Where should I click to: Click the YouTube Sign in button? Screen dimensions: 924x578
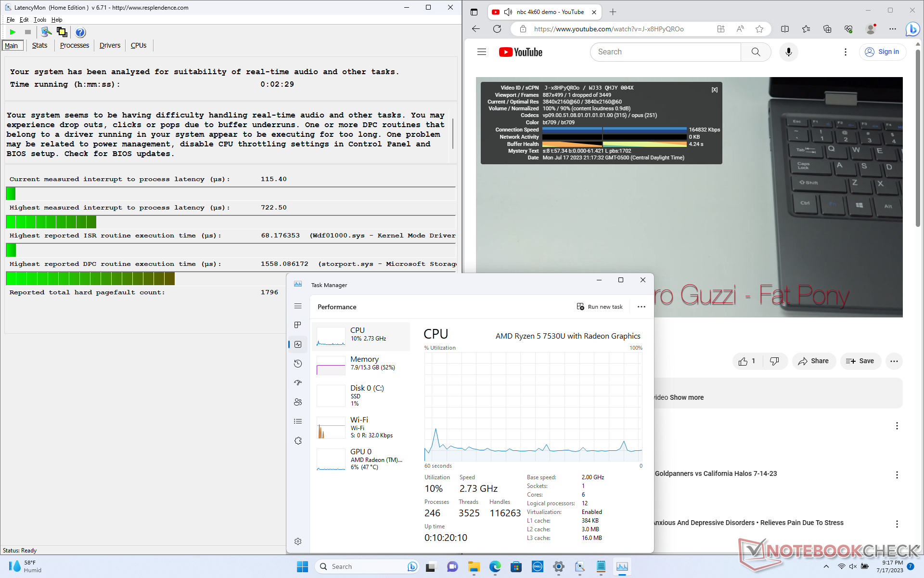coord(882,52)
